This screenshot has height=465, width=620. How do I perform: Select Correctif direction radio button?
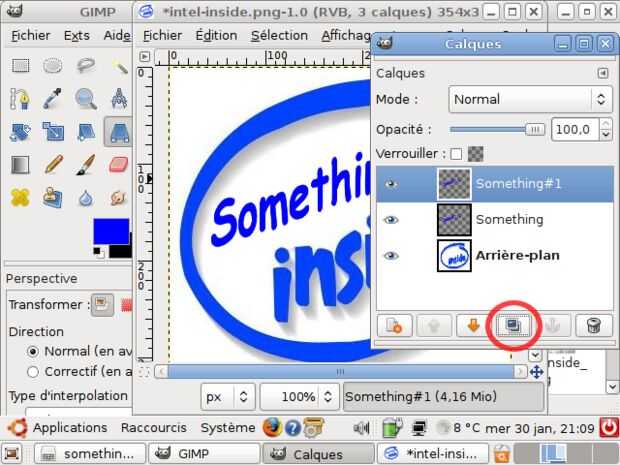click(33, 372)
